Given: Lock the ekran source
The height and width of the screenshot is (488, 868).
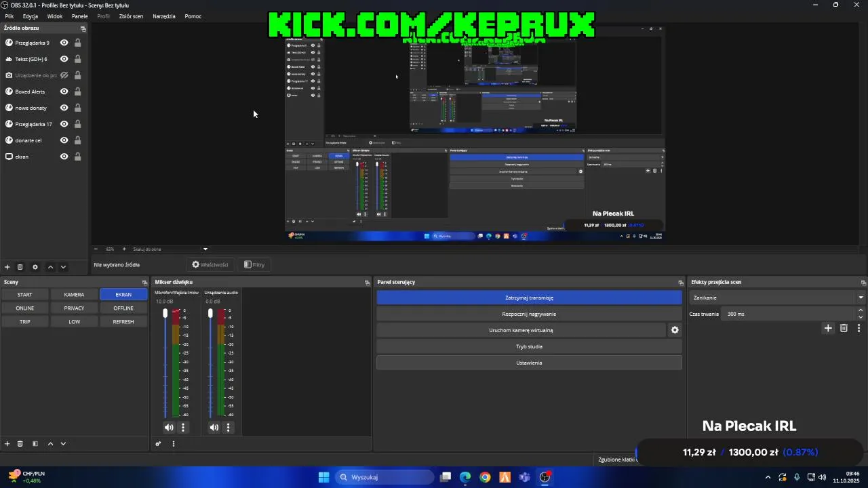Looking at the screenshot, I should 78,157.
